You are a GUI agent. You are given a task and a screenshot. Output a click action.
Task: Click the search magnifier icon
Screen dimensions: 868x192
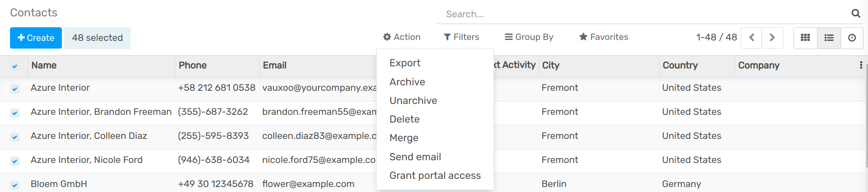856,14
